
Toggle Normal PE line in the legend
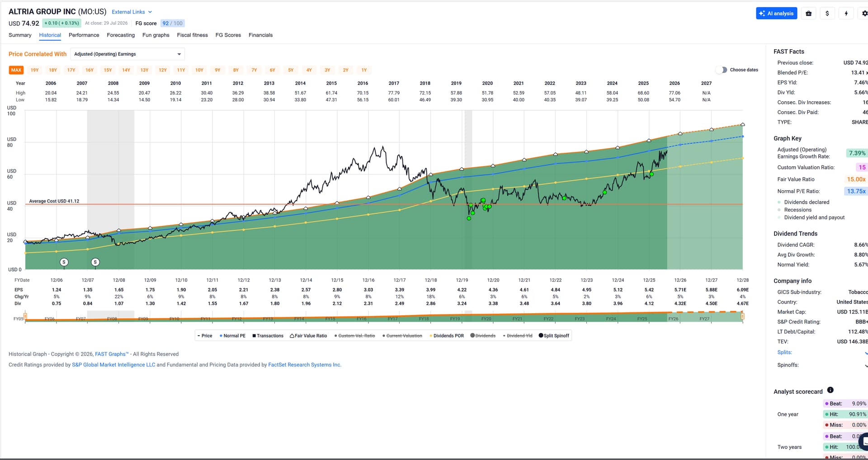pos(232,336)
